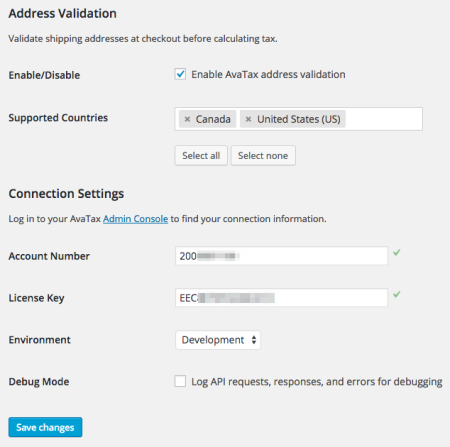Click the green checkmark beside Account Number
Screen dimensions: 450x447
coord(397,253)
